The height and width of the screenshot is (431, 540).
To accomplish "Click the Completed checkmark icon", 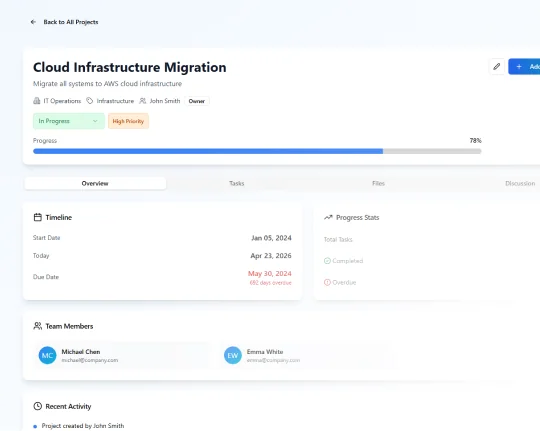I will pos(327,261).
